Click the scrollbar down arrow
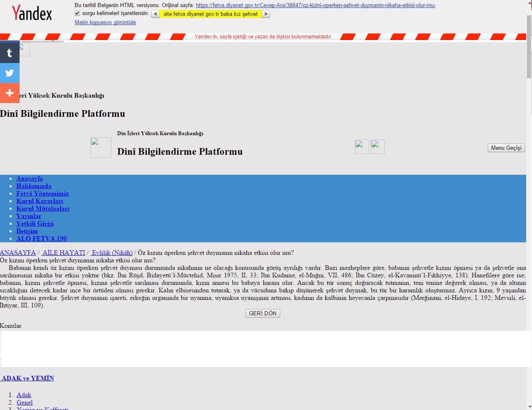 [529, 407]
